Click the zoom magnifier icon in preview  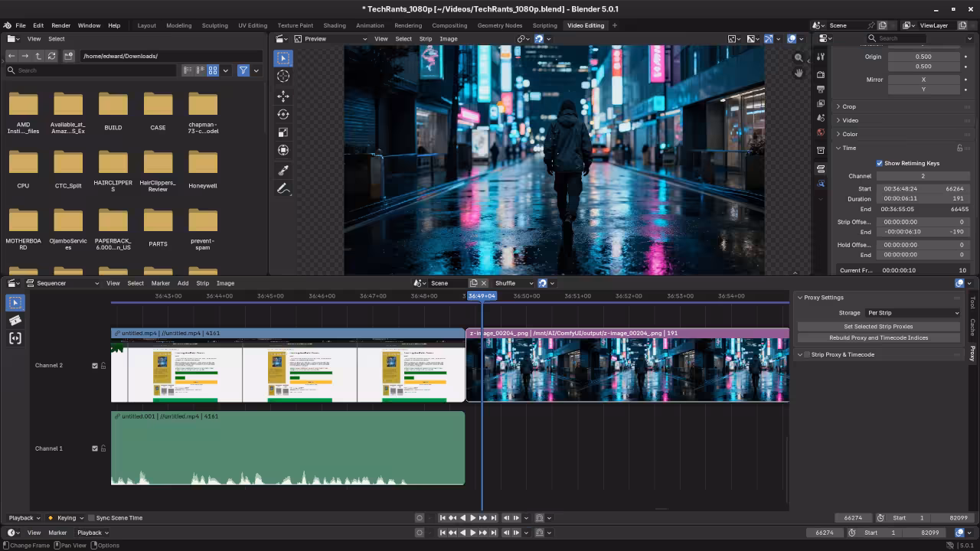tap(799, 57)
